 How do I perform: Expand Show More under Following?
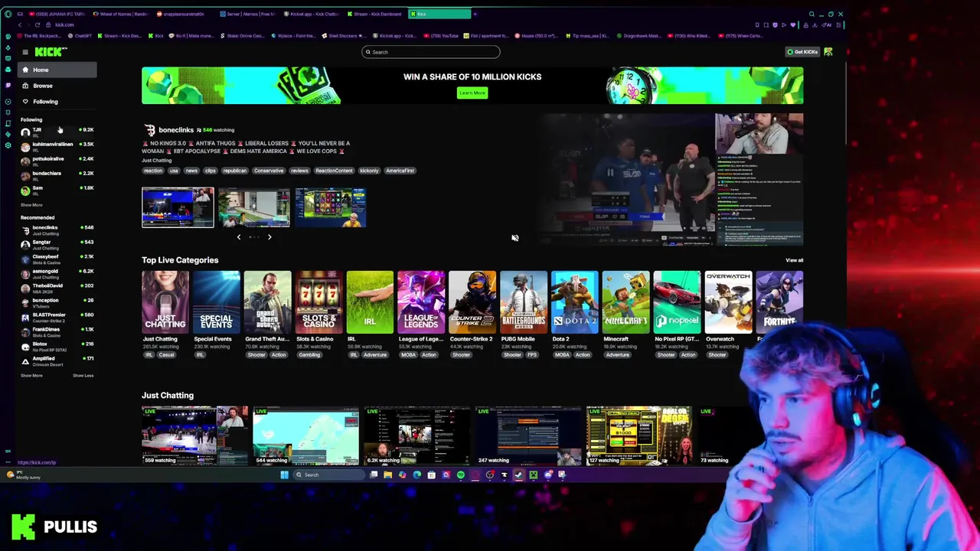(31, 205)
